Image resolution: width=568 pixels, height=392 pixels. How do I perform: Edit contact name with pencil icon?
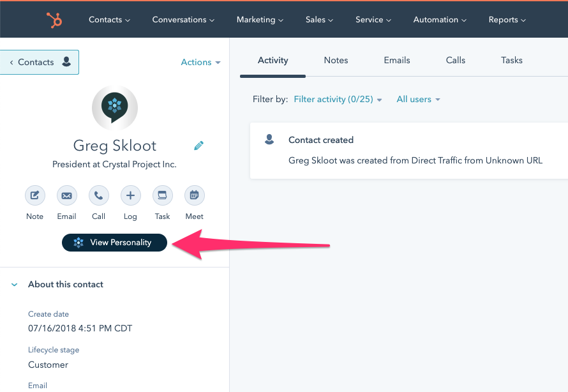click(x=198, y=146)
